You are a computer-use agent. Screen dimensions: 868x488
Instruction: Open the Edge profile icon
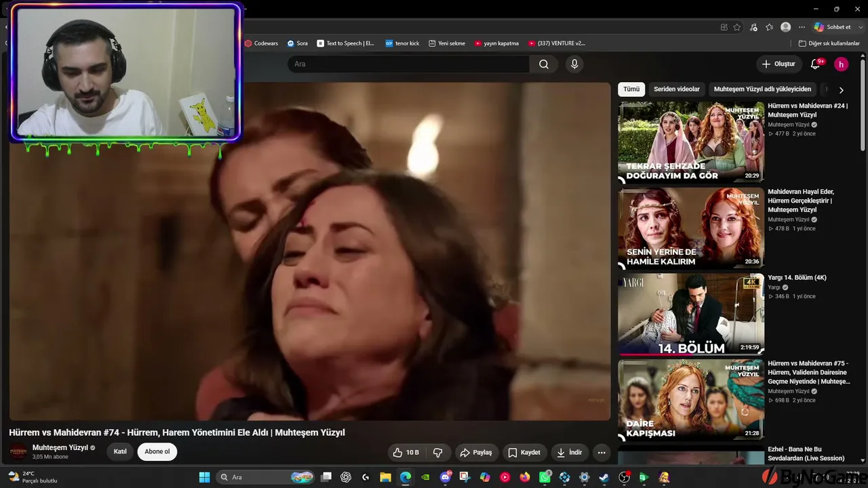pyautogui.click(x=785, y=27)
